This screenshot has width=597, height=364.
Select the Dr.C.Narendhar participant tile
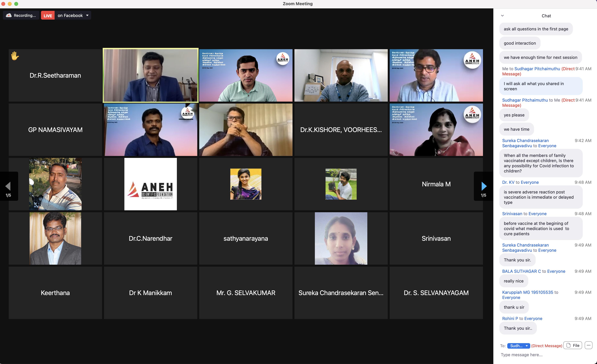tap(150, 238)
